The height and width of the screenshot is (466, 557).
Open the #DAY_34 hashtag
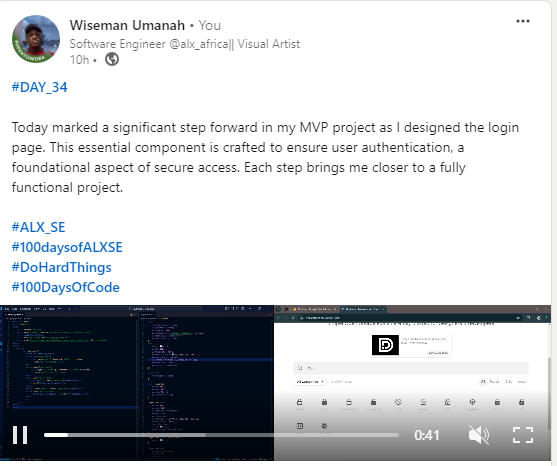(39, 87)
